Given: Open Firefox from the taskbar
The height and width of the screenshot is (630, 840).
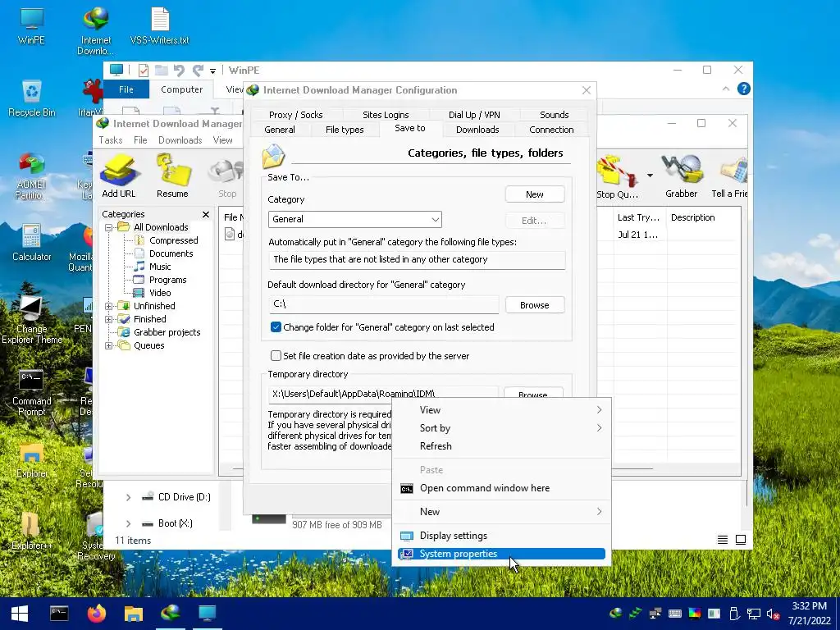Looking at the screenshot, I should pyautogui.click(x=97, y=614).
